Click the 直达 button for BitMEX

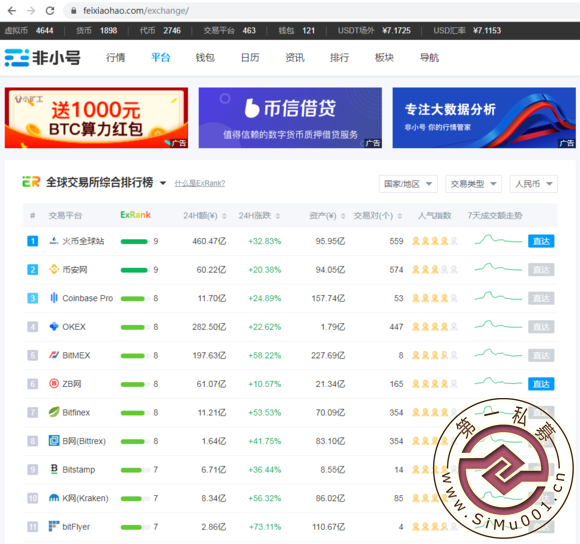click(x=541, y=355)
